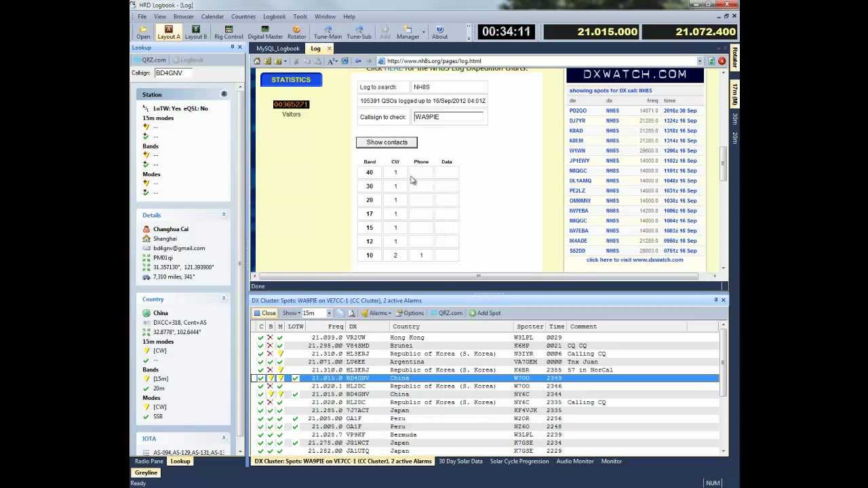The height and width of the screenshot is (488, 868).
Task: Open the Rotator tool in toolbar
Action: point(296,33)
